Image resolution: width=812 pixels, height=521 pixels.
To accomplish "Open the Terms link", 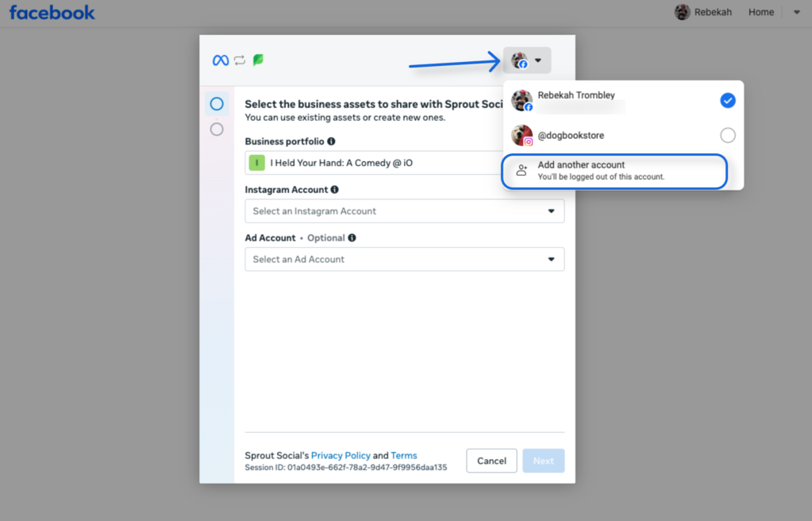I will coord(403,455).
